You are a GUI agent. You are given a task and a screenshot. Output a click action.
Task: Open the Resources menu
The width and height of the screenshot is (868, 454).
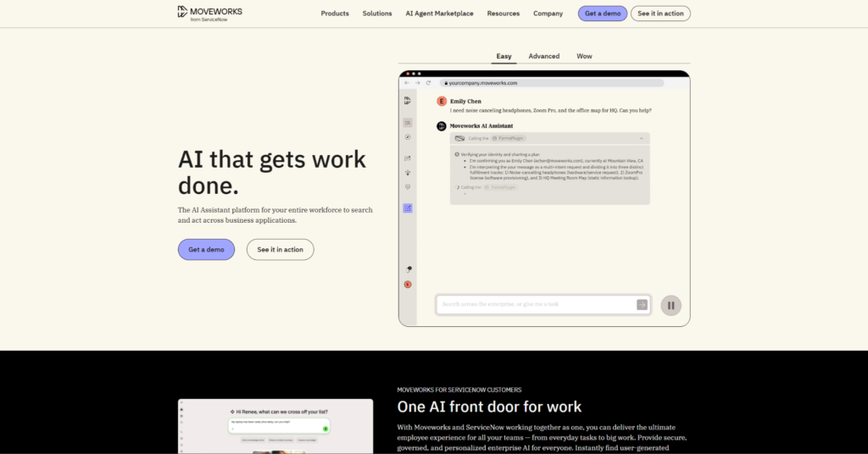[x=504, y=14]
